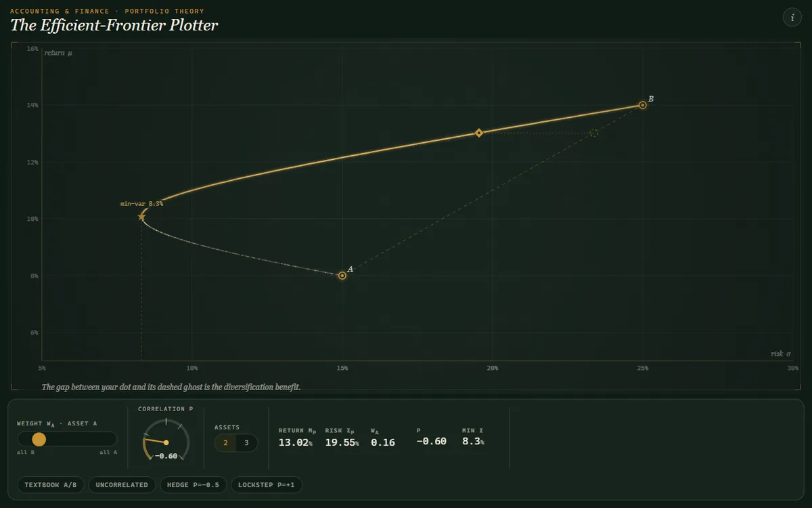Screen dimensions: 812x508
Task: Open the info icon in top-right corner
Action: [x=792, y=18]
